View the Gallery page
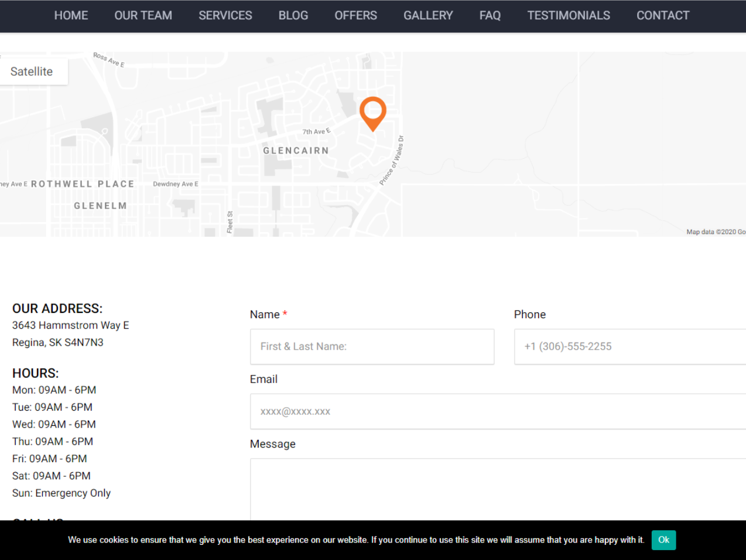Screen dimensions: 746x560 (427, 16)
